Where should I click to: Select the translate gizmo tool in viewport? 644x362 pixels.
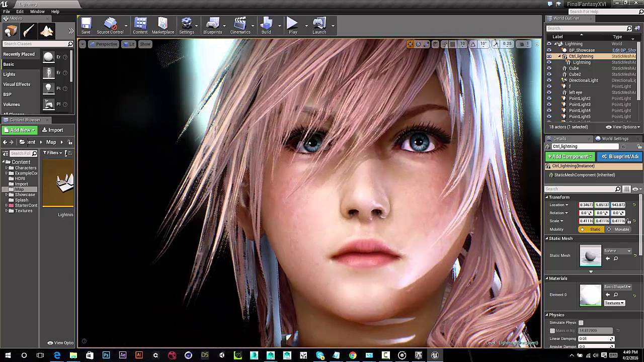point(411,44)
